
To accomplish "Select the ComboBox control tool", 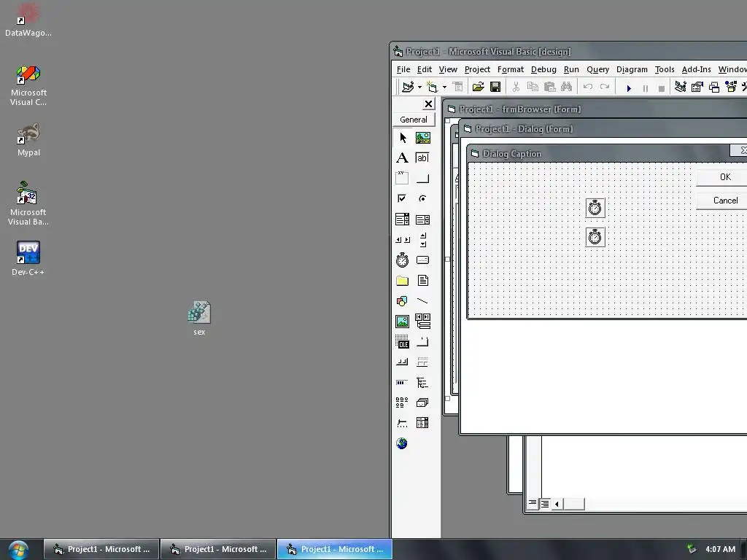I will tap(403, 219).
